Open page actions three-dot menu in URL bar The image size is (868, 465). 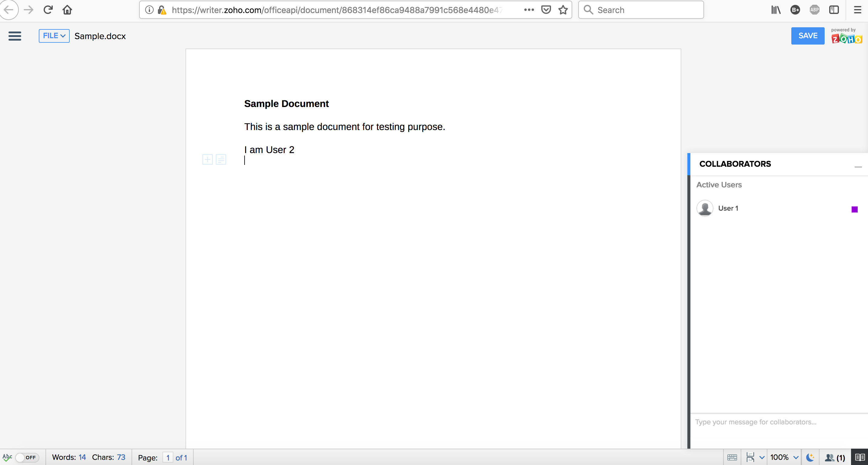tap(529, 10)
